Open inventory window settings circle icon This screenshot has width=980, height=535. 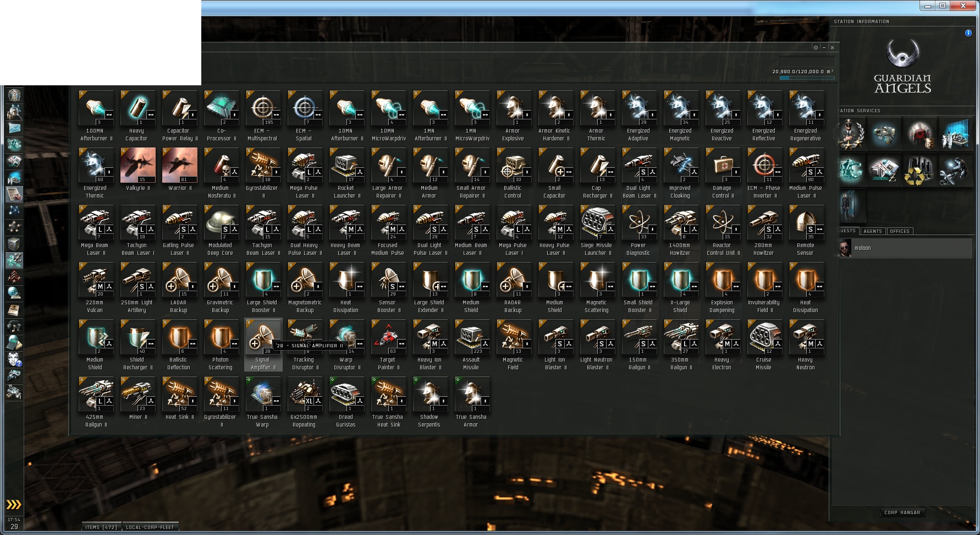pyautogui.click(x=816, y=47)
